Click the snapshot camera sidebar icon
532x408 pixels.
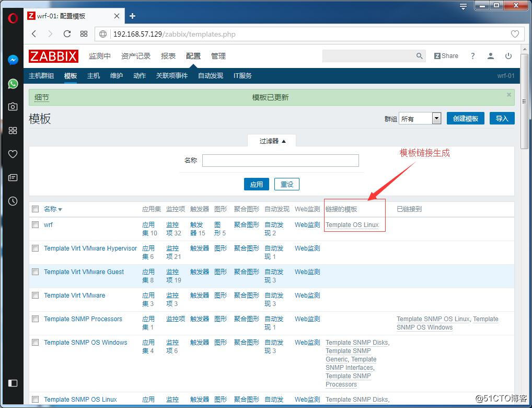click(13, 107)
